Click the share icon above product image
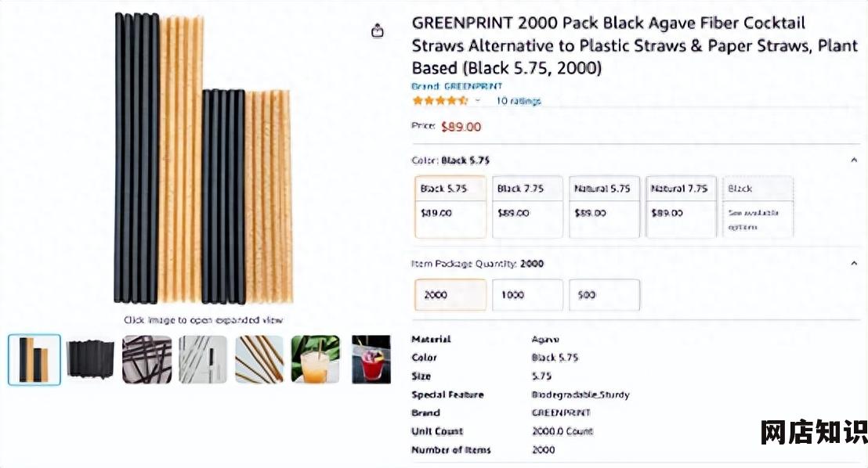Image resolution: width=868 pixels, height=468 pixels. [377, 31]
